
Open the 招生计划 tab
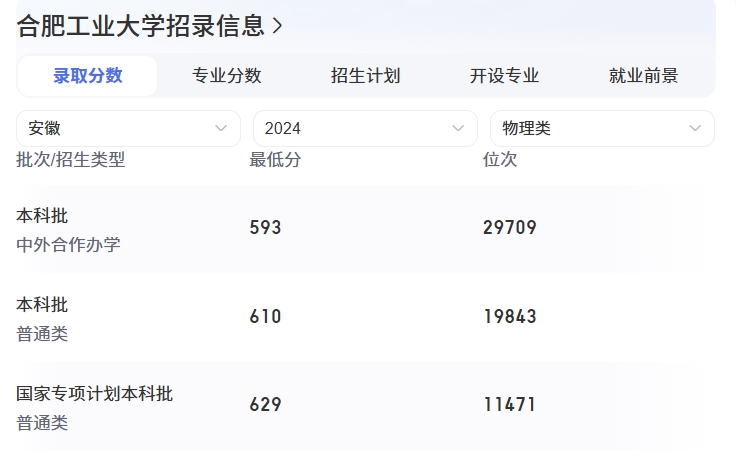coord(365,76)
